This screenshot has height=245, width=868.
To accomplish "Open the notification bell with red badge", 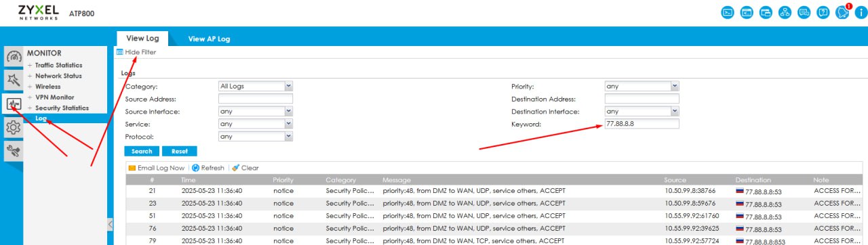I will [843, 12].
